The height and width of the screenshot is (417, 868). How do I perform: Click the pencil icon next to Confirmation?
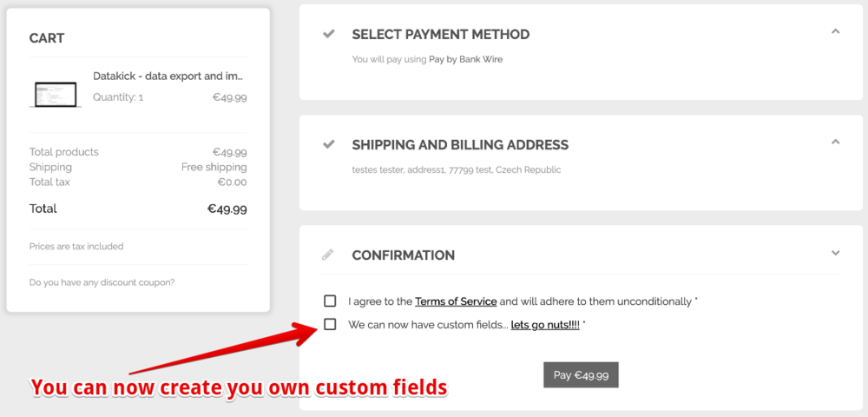click(328, 255)
